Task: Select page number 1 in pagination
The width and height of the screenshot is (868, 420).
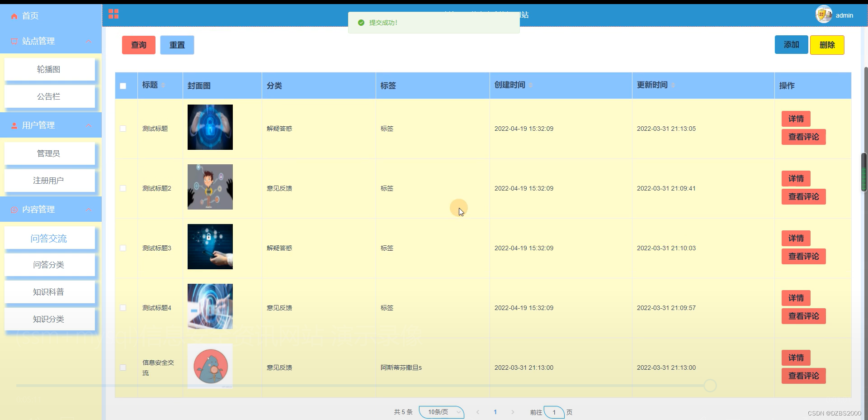Action: pyautogui.click(x=495, y=412)
